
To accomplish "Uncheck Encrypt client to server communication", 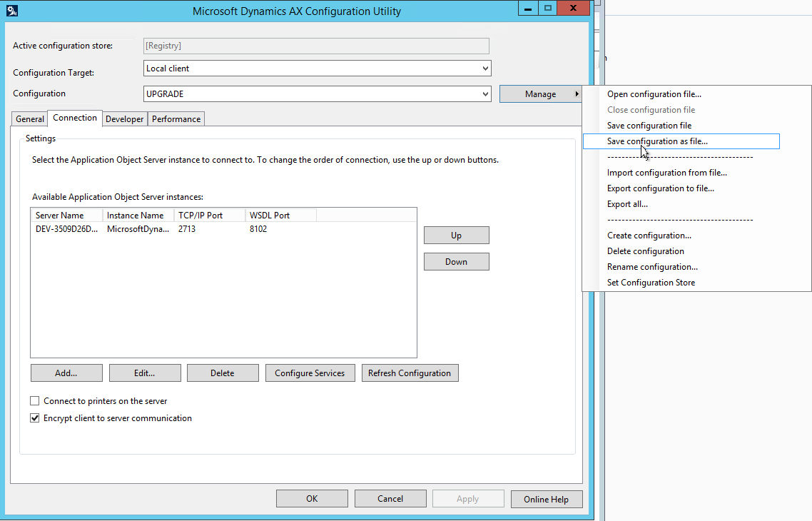I will tap(35, 418).
